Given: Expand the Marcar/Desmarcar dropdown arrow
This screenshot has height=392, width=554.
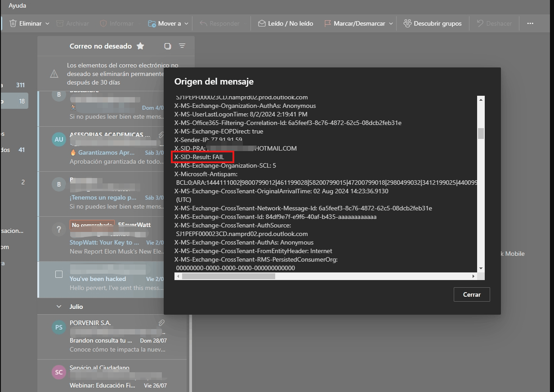Looking at the screenshot, I should (x=391, y=23).
